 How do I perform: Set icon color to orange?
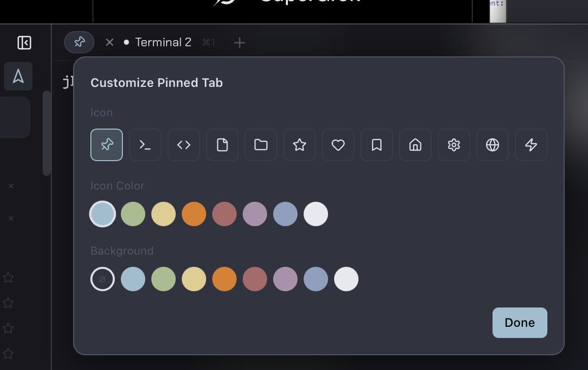click(194, 214)
